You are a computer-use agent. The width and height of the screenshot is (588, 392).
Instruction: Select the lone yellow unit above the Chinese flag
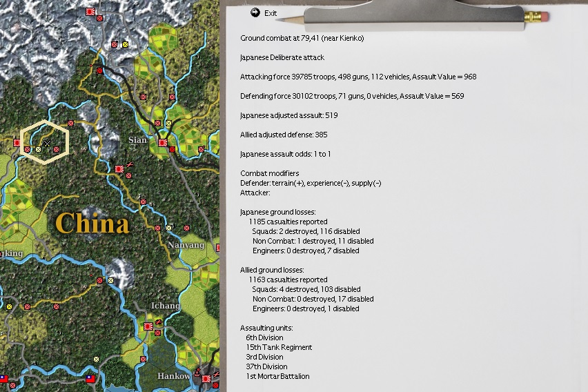(97, 359)
